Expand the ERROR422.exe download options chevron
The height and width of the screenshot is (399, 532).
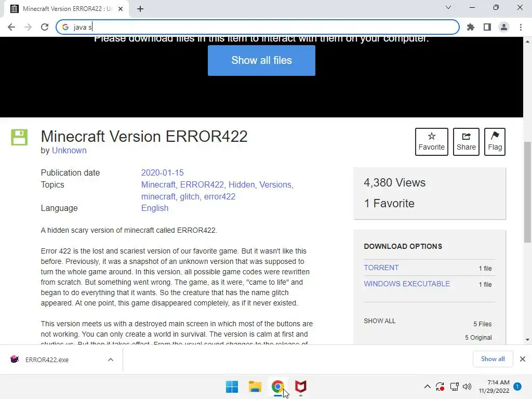[111, 360]
